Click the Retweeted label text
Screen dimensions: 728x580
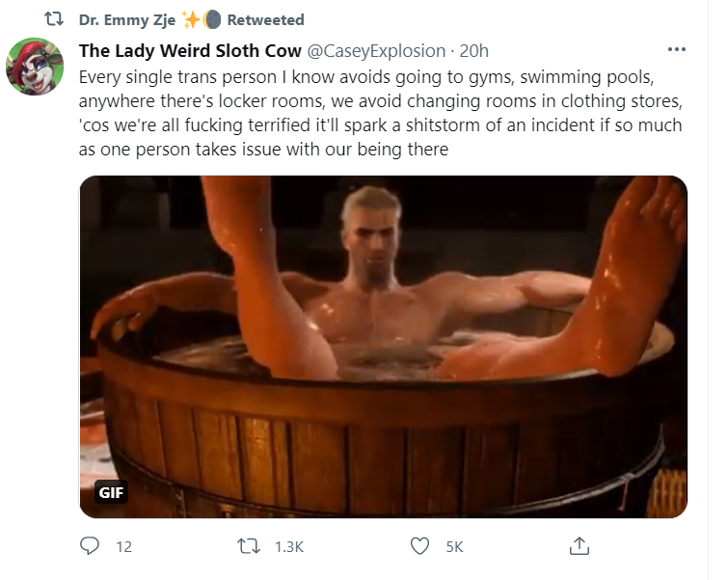[x=265, y=20]
